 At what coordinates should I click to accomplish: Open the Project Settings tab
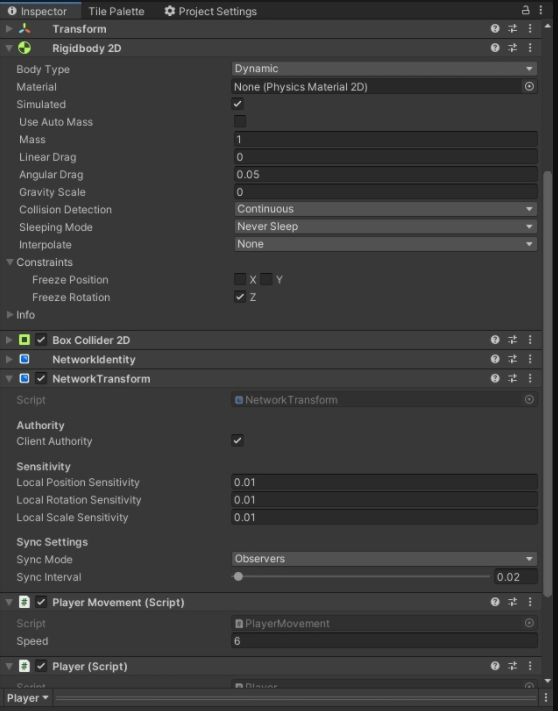[x=210, y=11]
